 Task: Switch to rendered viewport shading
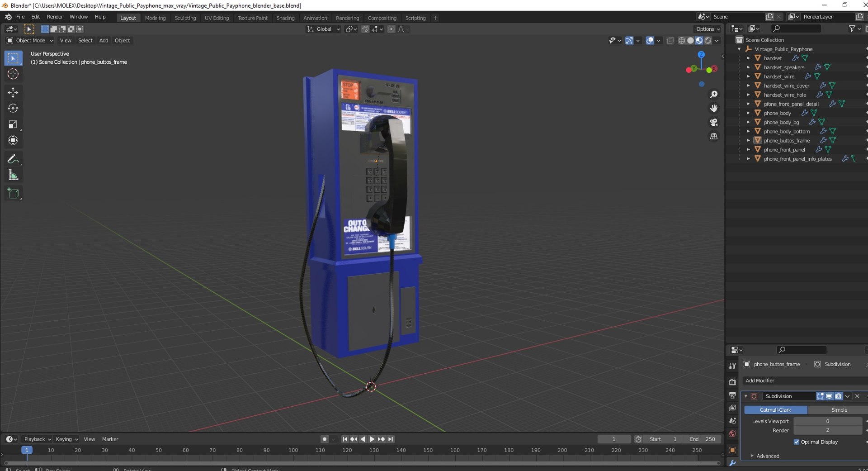(708, 41)
